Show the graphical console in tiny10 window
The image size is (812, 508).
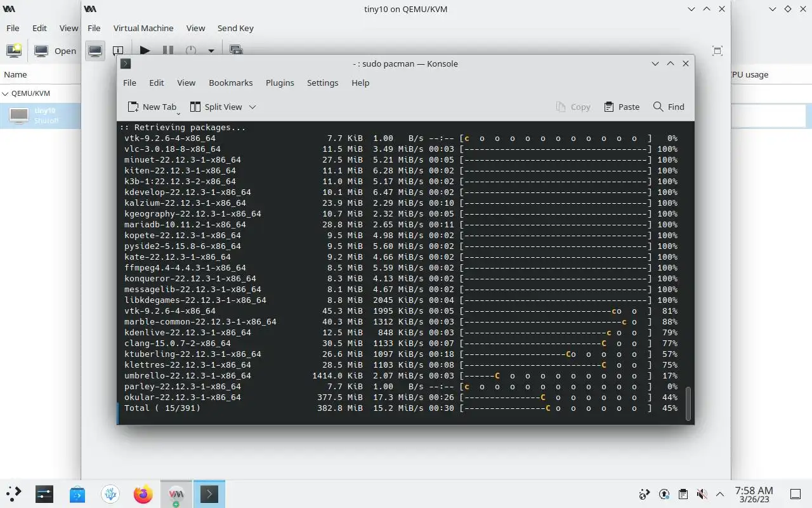[95, 50]
